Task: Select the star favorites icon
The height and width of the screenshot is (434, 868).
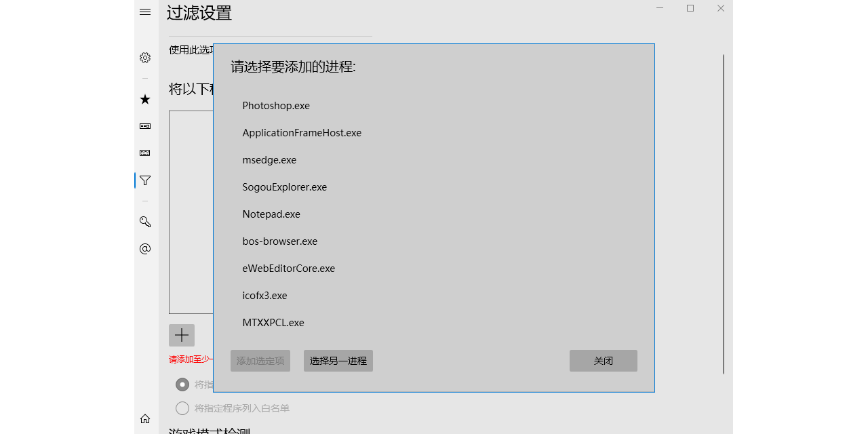Action: (x=144, y=99)
